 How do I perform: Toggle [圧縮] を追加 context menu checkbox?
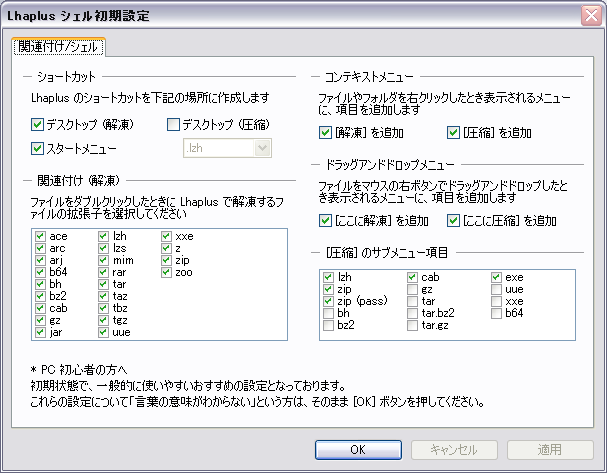(453, 133)
